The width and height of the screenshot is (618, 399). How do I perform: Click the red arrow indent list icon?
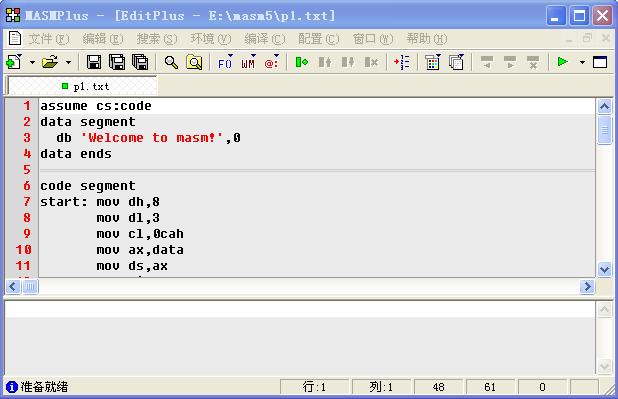(402, 62)
